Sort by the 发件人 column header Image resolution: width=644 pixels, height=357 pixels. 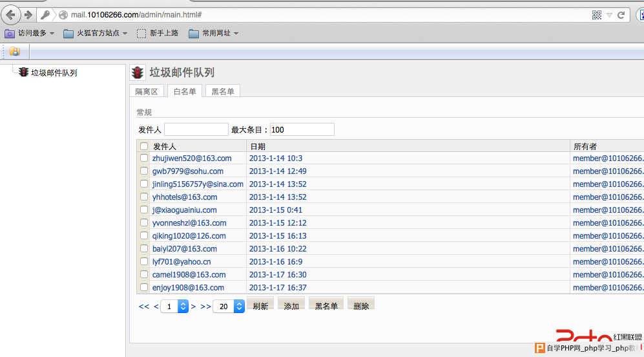click(165, 146)
